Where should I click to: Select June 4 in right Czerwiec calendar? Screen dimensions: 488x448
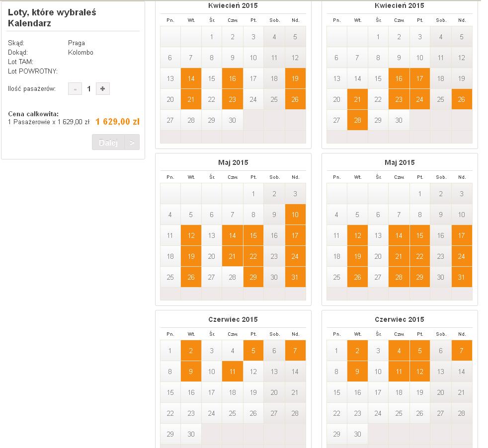tap(399, 351)
